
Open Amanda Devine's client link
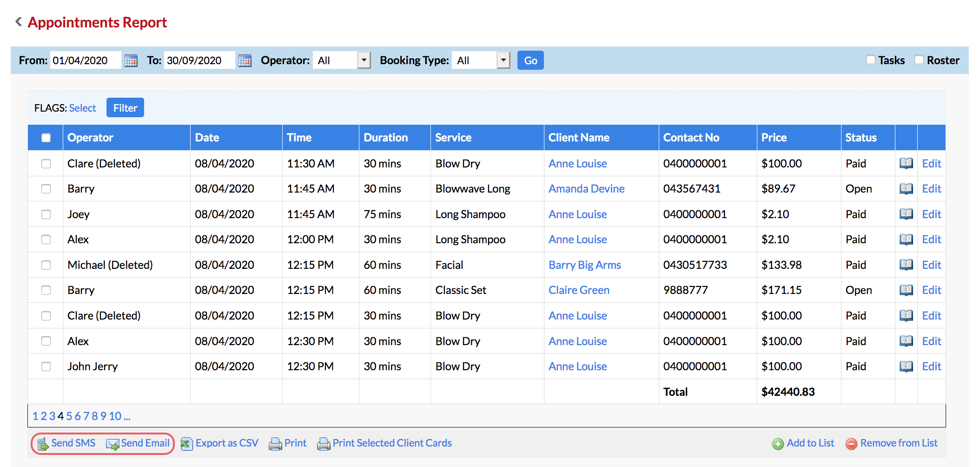point(586,188)
